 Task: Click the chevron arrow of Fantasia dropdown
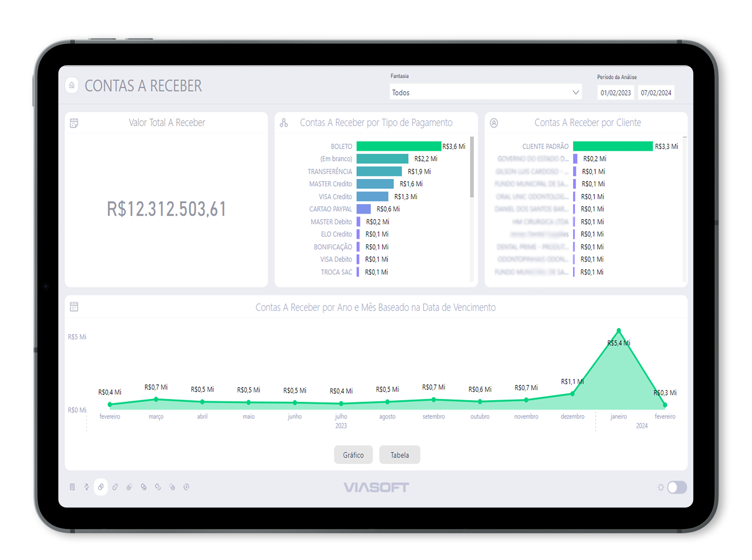(575, 93)
